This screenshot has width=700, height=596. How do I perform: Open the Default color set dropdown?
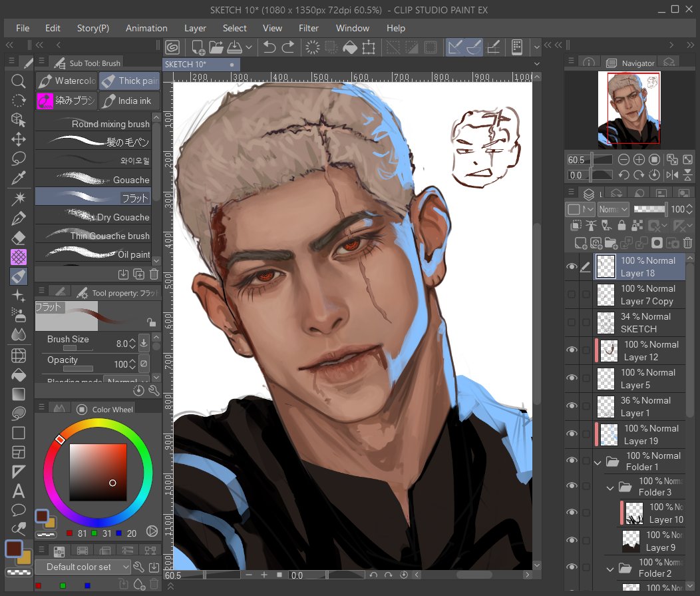(x=83, y=567)
